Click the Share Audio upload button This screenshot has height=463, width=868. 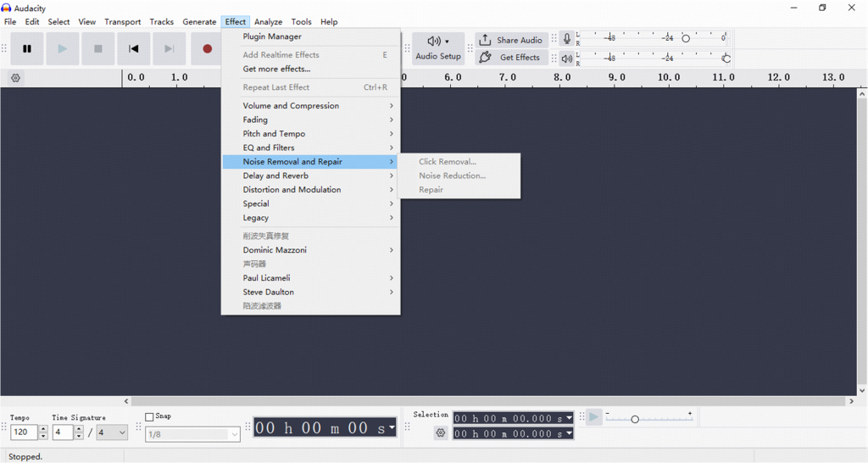pos(511,40)
